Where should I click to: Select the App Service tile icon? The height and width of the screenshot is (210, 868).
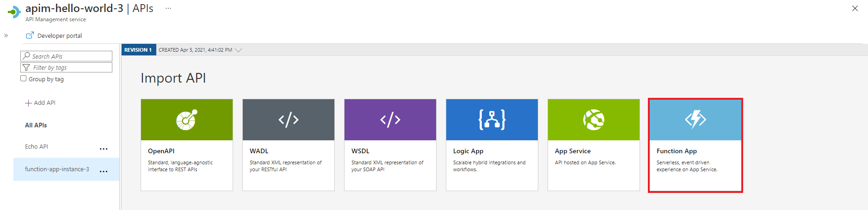click(x=593, y=120)
